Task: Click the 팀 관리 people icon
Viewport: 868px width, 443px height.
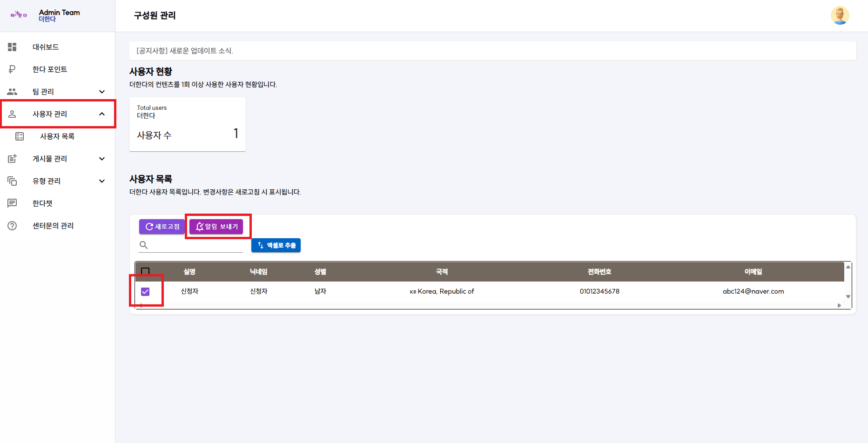Action: point(12,92)
